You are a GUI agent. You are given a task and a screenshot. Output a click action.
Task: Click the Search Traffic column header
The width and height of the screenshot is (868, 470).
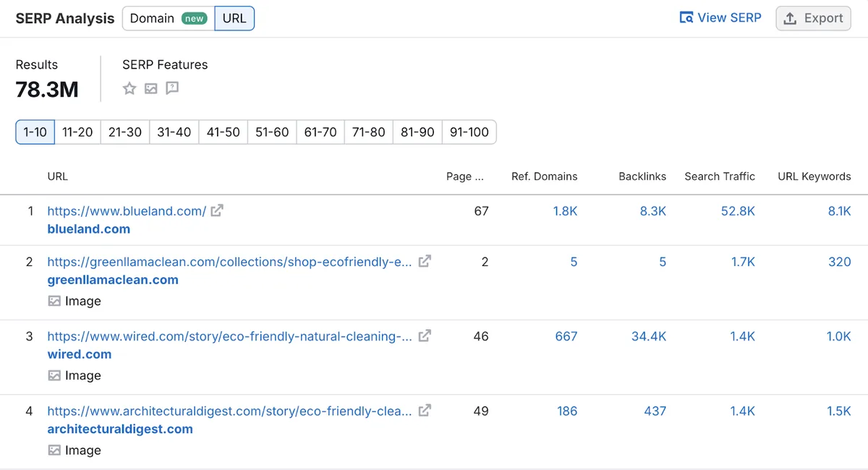[x=720, y=176]
